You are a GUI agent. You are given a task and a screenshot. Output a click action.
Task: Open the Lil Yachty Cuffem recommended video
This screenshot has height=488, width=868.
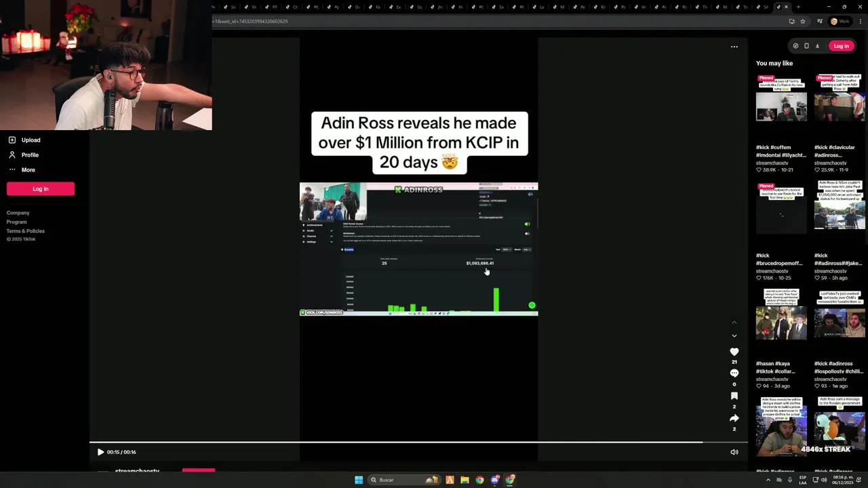coord(781,98)
